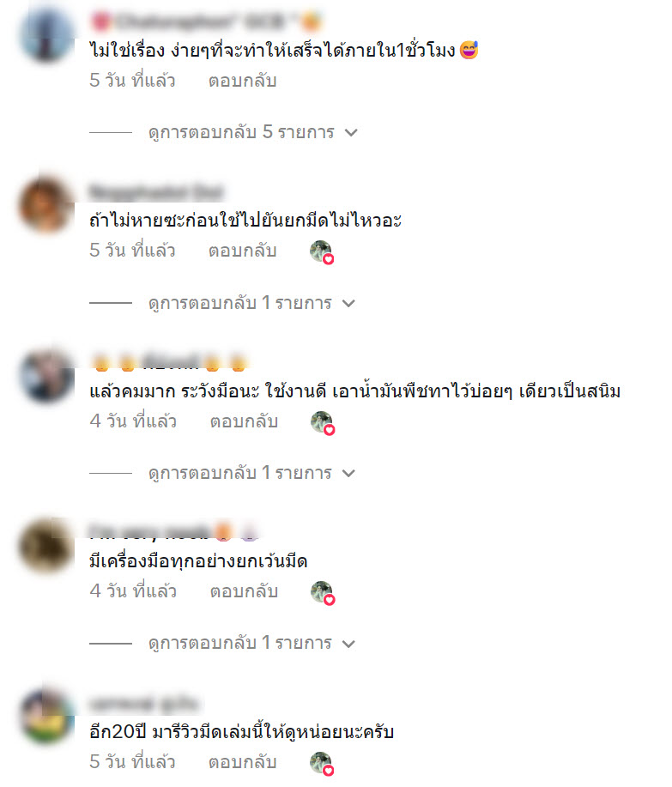The width and height of the screenshot is (672, 787).
Task: Expand replies under ถ้าไม่หายซะก่อน comment
Action: pos(251,303)
